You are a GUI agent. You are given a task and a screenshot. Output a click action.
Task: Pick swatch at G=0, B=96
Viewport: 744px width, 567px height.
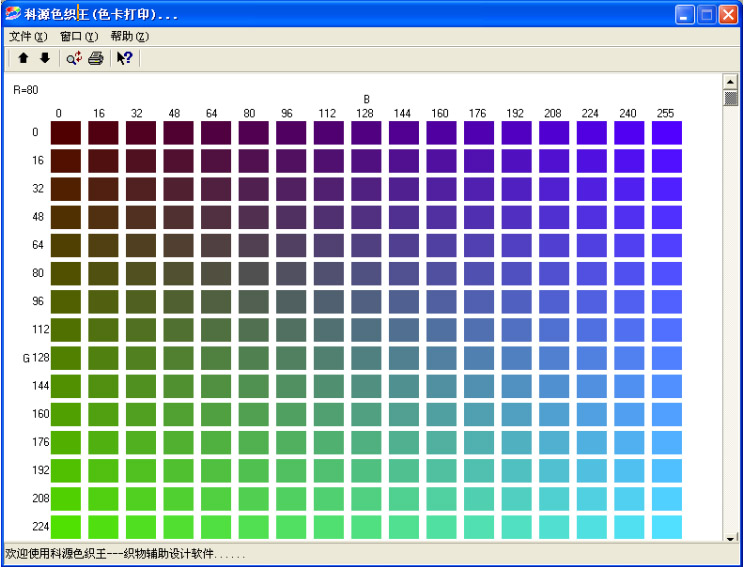[291, 133]
